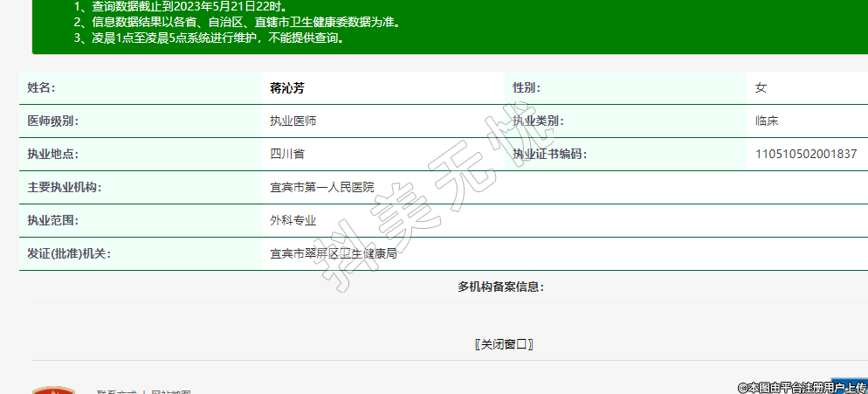This screenshot has height=394, width=868.
Task: Click the 宜宾市第一人民医院 institution value
Action: pyautogui.click(x=321, y=188)
